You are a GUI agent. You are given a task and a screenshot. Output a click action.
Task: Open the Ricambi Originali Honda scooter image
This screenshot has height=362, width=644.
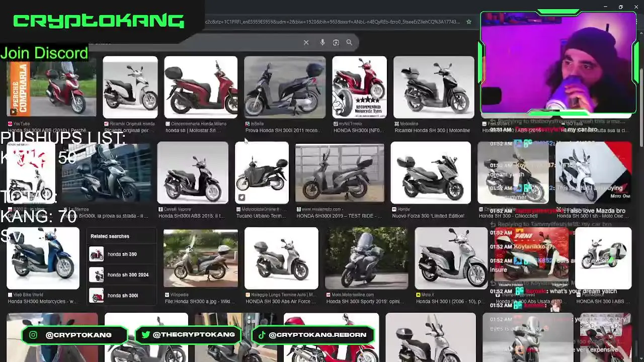click(x=130, y=87)
